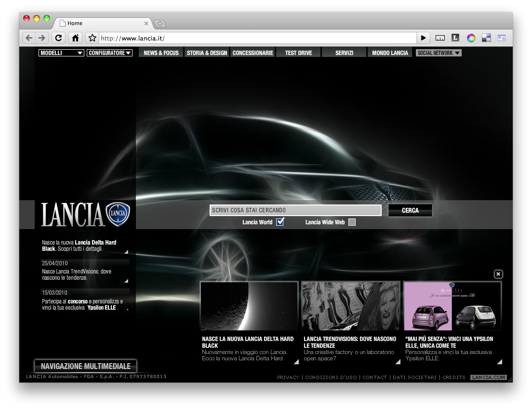Viewport: 532px width, 409px height.
Task: Open the Mondo Lancia menu
Action: point(390,53)
